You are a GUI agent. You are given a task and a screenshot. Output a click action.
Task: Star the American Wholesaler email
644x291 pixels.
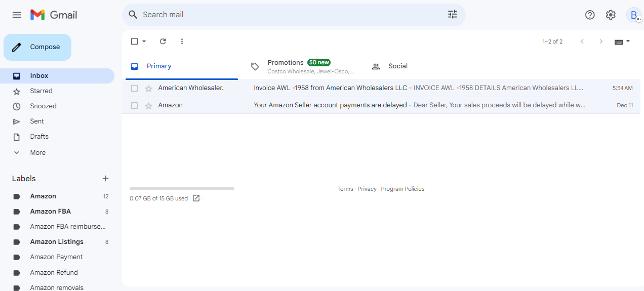click(148, 89)
